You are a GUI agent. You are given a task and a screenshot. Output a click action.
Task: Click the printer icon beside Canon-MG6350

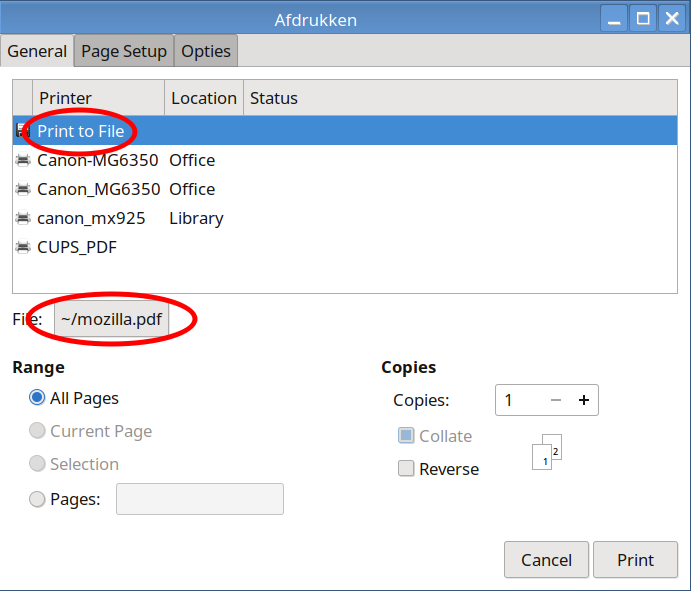coord(22,160)
